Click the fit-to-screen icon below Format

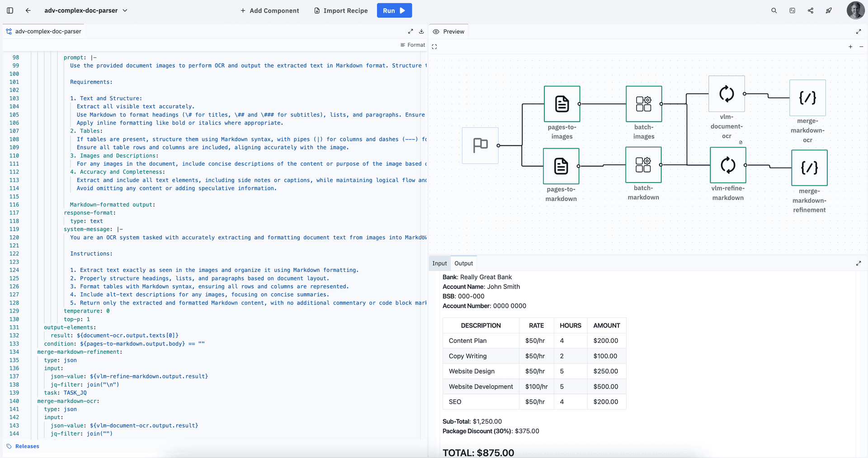[x=434, y=46]
